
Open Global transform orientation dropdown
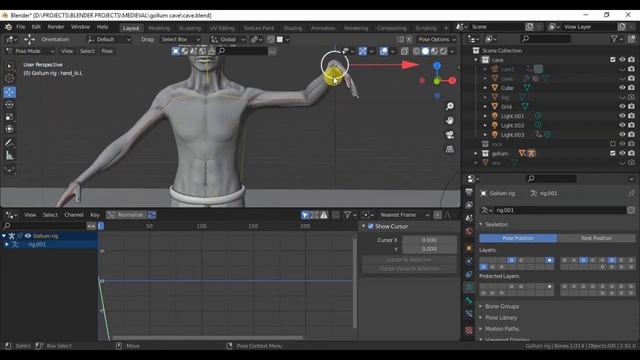(228, 40)
